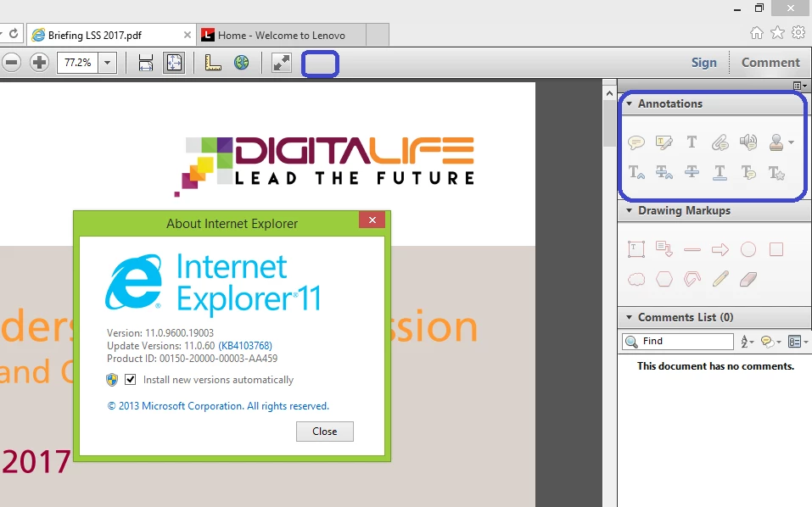Open the filter comments dropdown
The image size is (812, 507).
770,342
